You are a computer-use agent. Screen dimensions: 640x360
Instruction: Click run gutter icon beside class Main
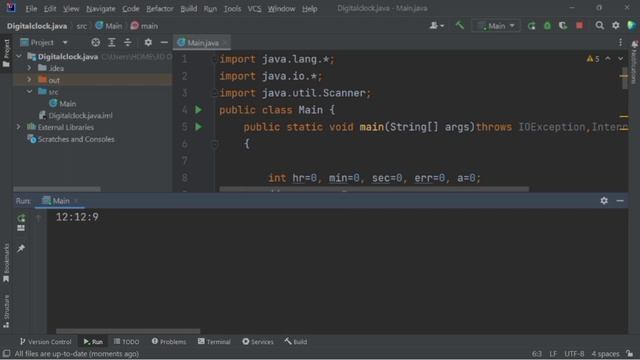point(198,110)
